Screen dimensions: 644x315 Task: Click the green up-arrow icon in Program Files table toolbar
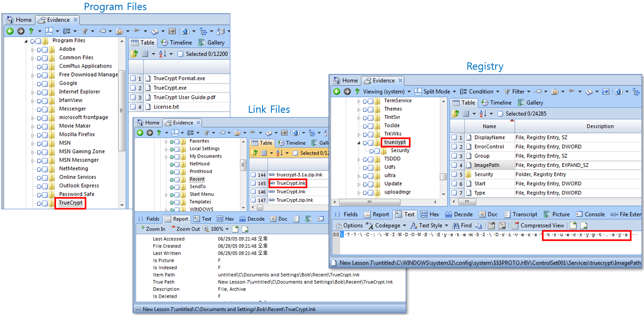(135, 54)
